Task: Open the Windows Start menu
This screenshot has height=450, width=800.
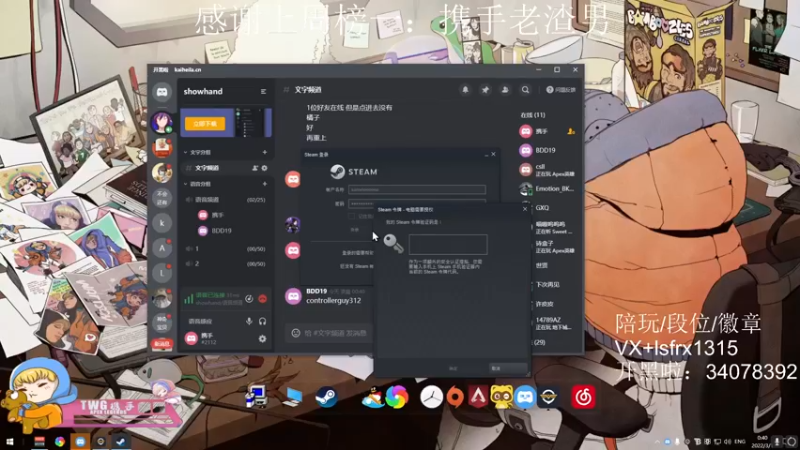Action: click(x=9, y=442)
